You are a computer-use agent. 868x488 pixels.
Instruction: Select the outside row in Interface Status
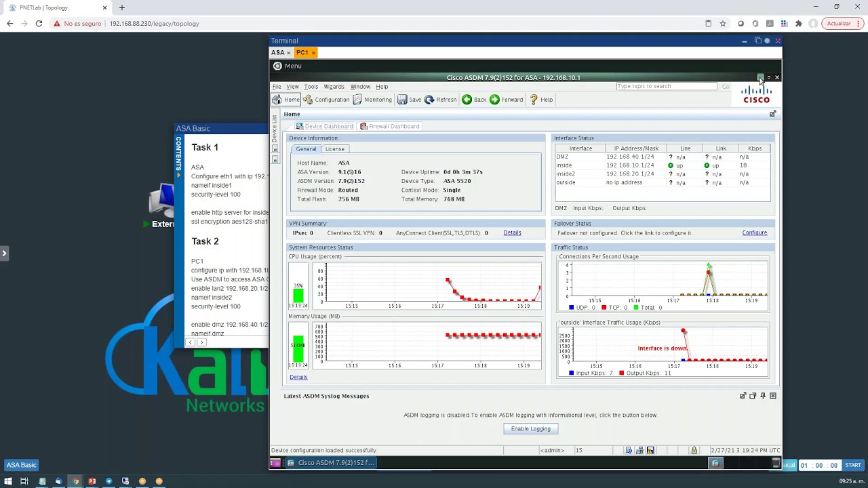pos(663,182)
